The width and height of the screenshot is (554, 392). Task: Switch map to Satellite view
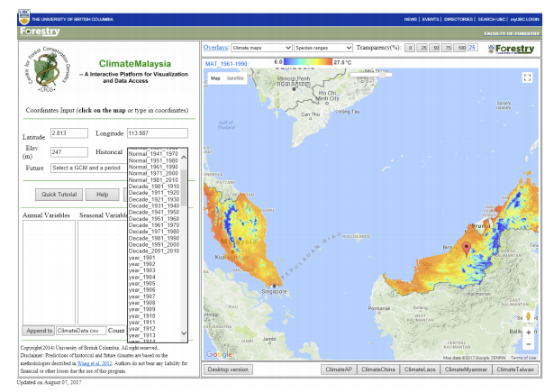(x=235, y=78)
